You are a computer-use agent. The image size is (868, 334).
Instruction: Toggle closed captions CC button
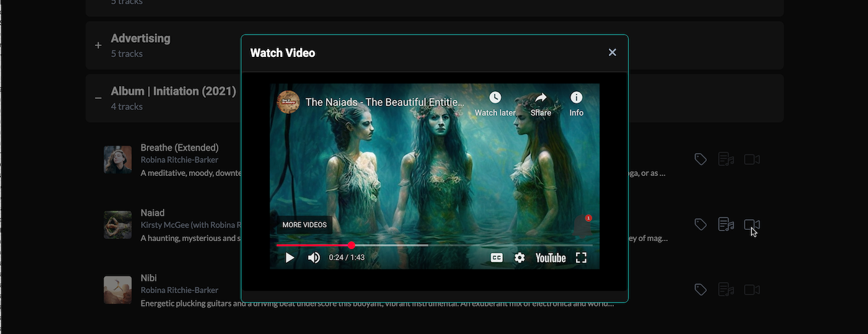(x=497, y=258)
